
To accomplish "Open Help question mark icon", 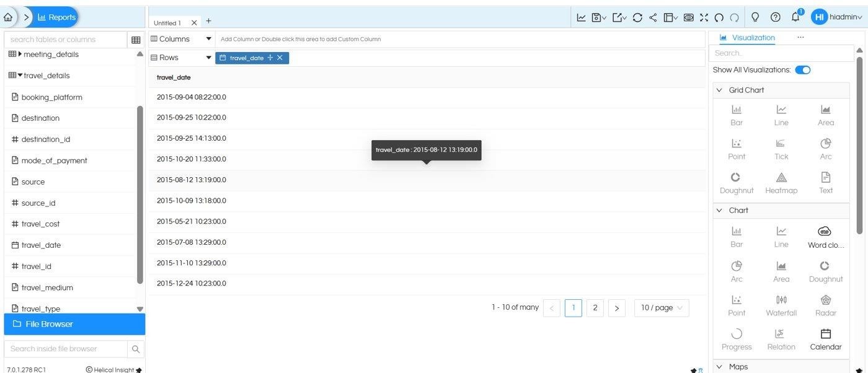I will click(x=775, y=17).
